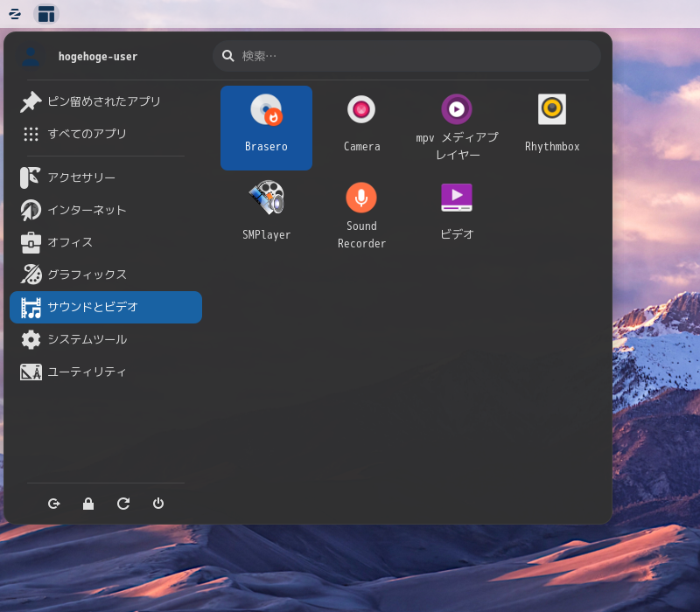Launch SMPlayer

266,215
